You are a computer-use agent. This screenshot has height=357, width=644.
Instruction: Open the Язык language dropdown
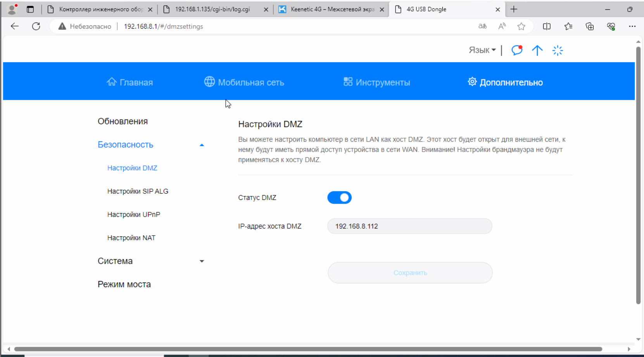pyautogui.click(x=482, y=50)
